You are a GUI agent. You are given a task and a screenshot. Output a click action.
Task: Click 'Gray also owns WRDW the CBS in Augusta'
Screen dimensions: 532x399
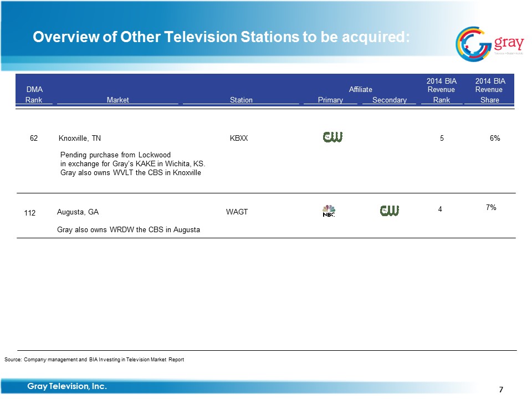pyautogui.click(x=129, y=229)
